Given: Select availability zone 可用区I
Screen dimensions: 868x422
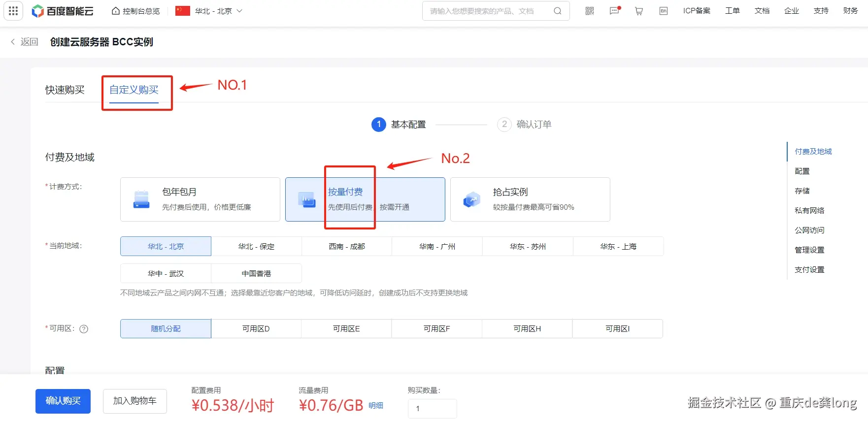Looking at the screenshot, I should (618, 328).
